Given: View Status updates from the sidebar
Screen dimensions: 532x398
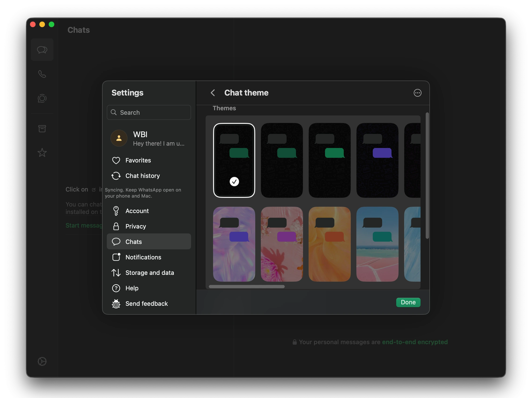Looking at the screenshot, I should point(42,98).
